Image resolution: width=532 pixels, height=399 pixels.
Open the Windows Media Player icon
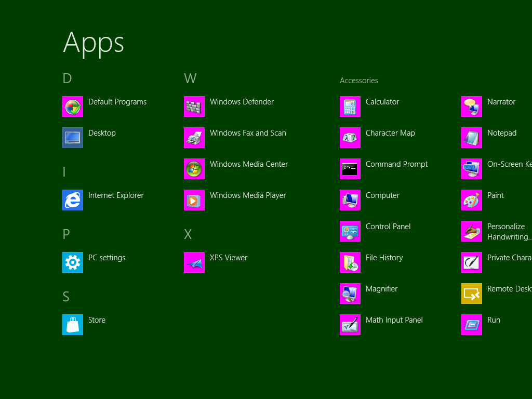pos(194,200)
